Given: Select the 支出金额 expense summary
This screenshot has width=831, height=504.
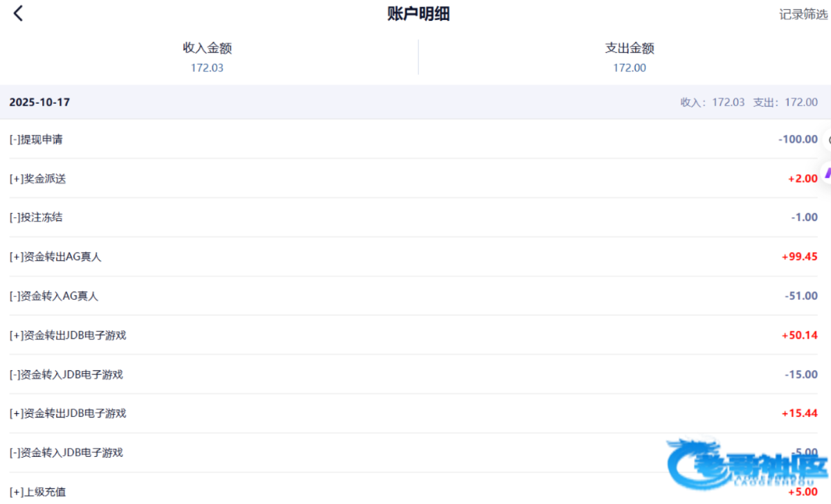Looking at the screenshot, I should (629, 57).
